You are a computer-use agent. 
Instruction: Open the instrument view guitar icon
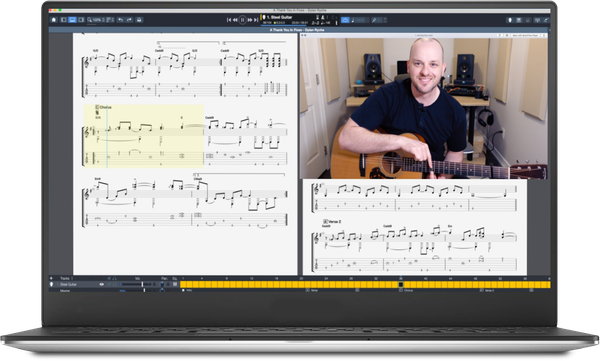coord(510,20)
